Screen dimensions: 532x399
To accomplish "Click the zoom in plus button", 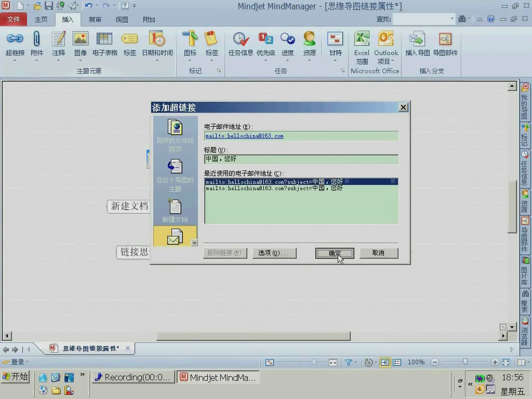I will pyautogui.click(x=495, y=362).
